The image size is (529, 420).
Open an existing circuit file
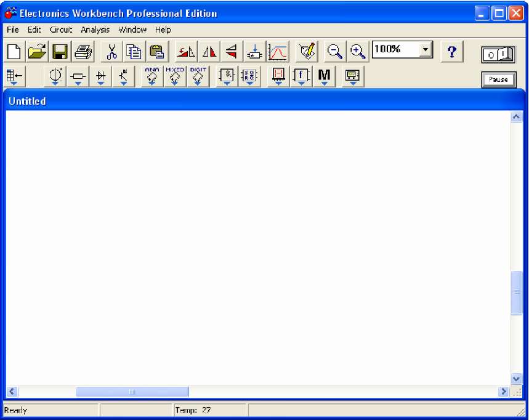coord(37,52)
